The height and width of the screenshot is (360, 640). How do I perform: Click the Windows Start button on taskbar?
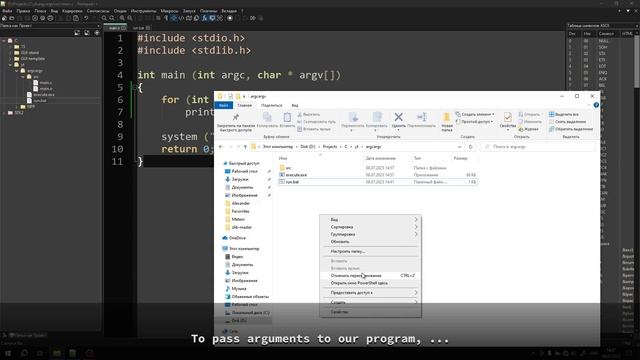tap(8, 353)
